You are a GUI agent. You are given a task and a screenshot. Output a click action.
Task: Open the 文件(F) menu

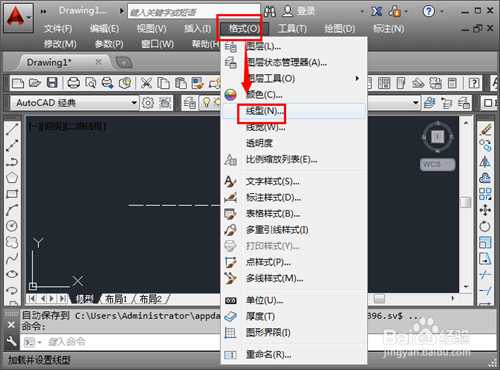58,29
